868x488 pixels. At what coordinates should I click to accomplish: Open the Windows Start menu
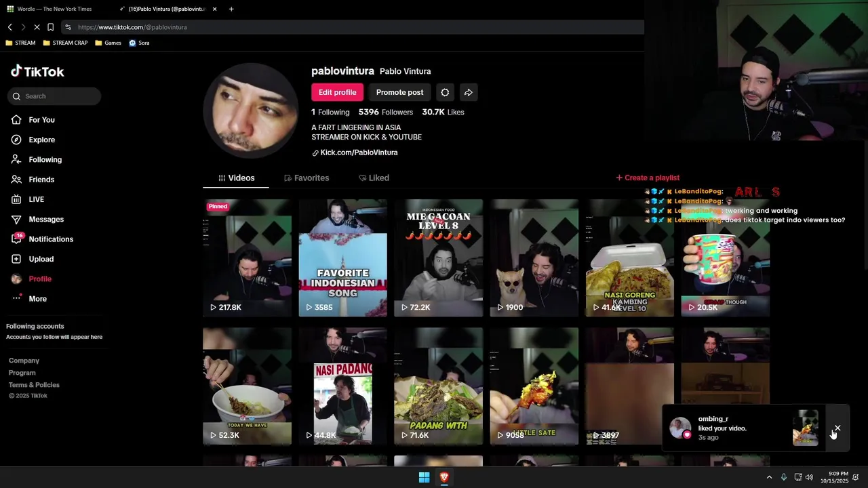pyautogui.click(x=424, y=477)
